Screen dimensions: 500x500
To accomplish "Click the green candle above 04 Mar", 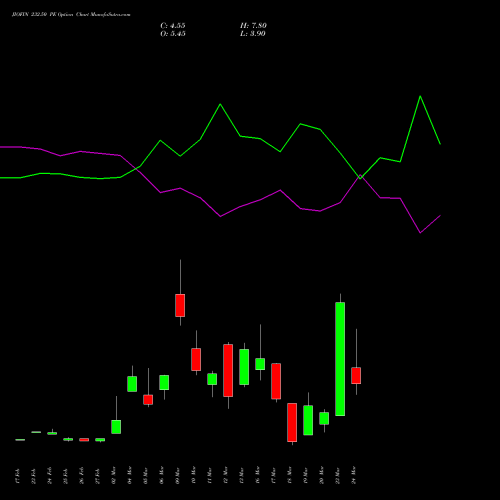I will pos(132,384).
